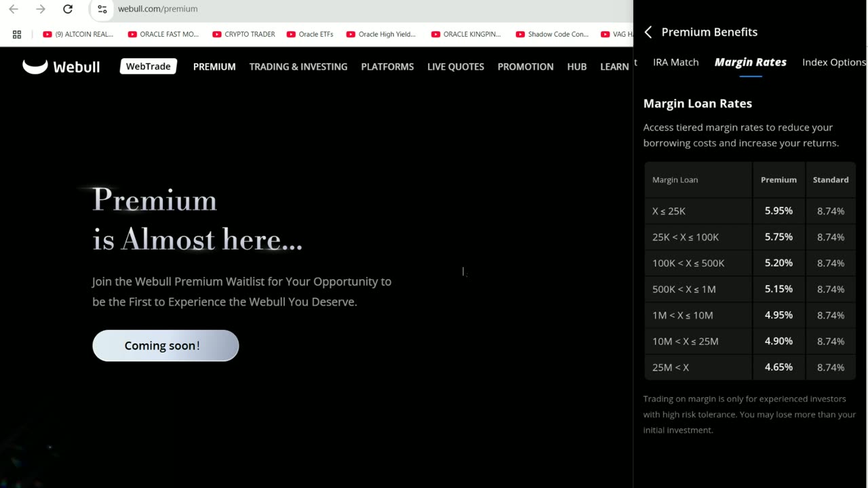The image size is (868, 488).
Task: Reload the page with refresh icon
Action: pos(68,9)
